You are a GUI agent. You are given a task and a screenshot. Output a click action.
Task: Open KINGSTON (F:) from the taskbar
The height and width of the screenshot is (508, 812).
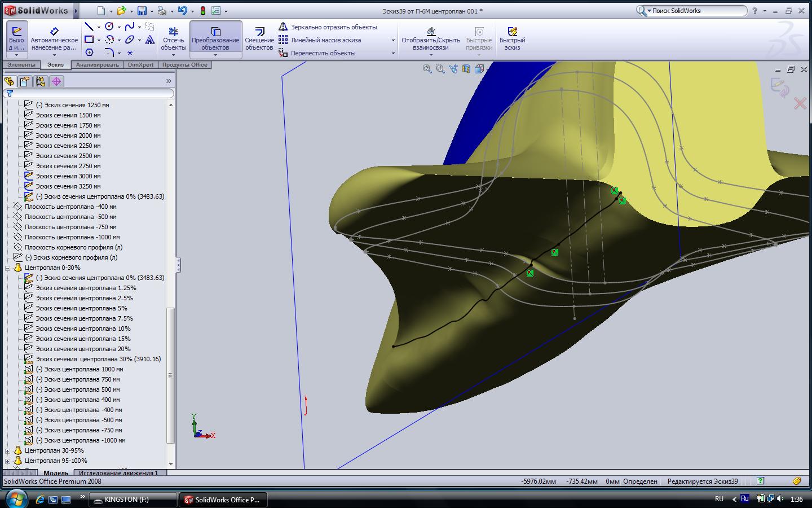(133, 500)
